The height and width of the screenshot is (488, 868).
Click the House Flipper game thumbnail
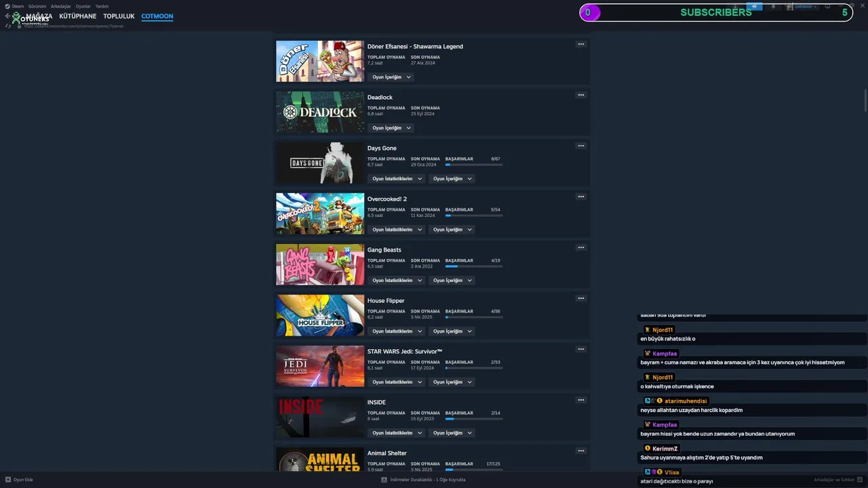coord(320,316)
